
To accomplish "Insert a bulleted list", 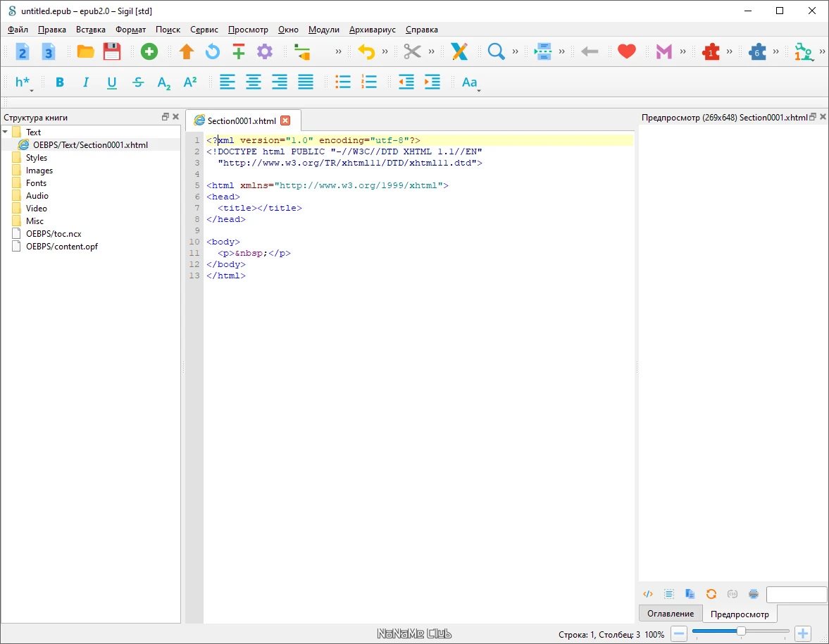I will click(x=343, y=82).
